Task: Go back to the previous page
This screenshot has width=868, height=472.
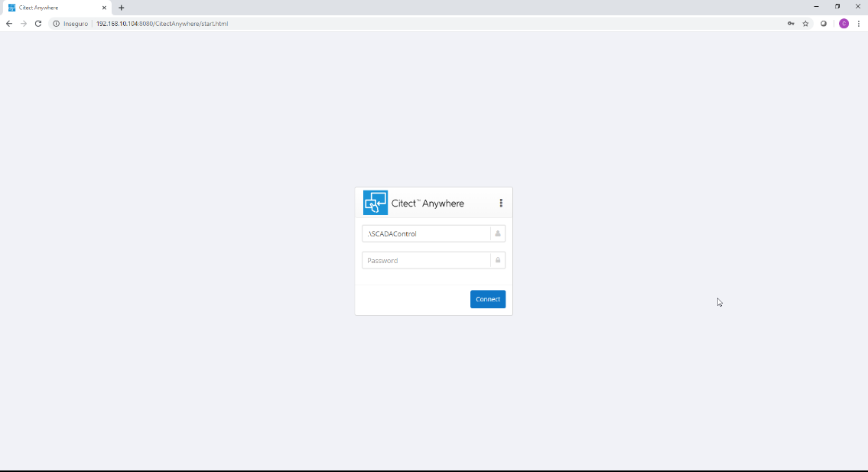Action: click(9, 24)
